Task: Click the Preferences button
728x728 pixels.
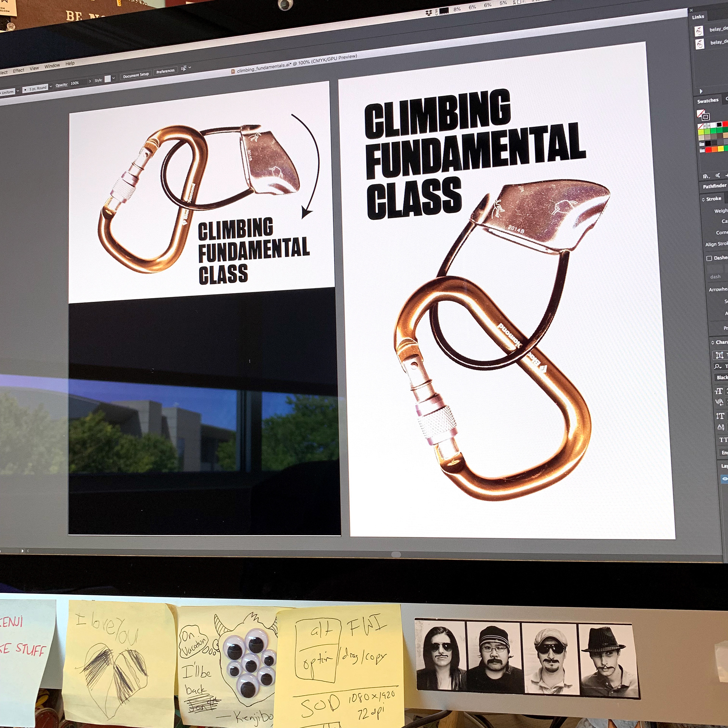Action: coord(165,71)
